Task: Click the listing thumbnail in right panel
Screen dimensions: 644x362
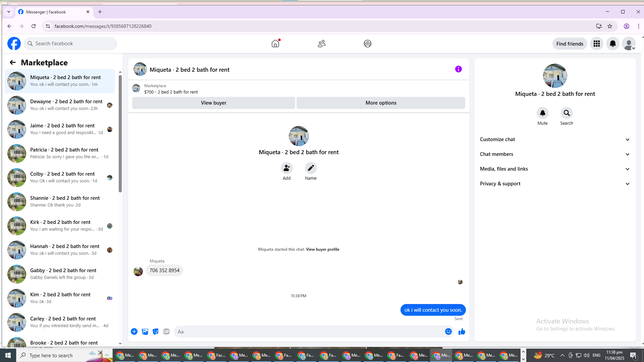Action: [555, 76]
